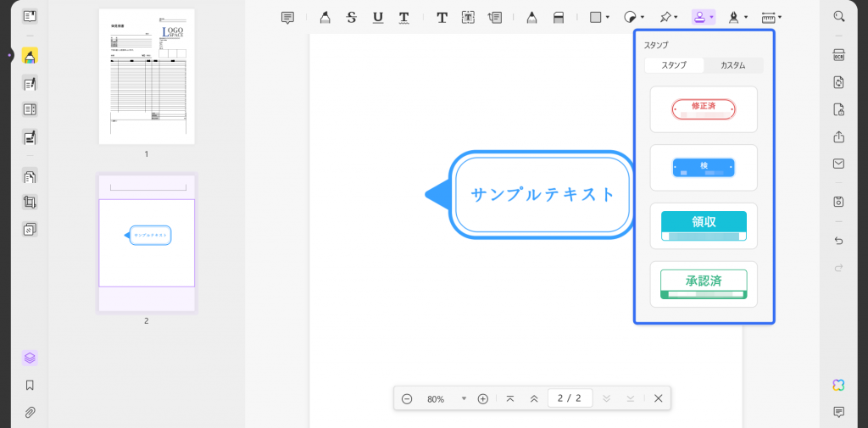This screenshot has height=428, width=868.
Task: Jump to the last page
Action: coord(630,398)
